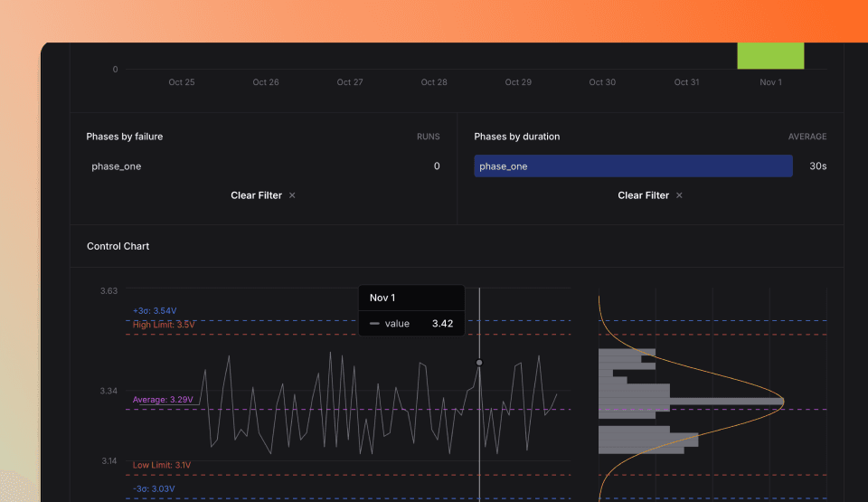Click the Nov 1 axis label

coord(770,82)
